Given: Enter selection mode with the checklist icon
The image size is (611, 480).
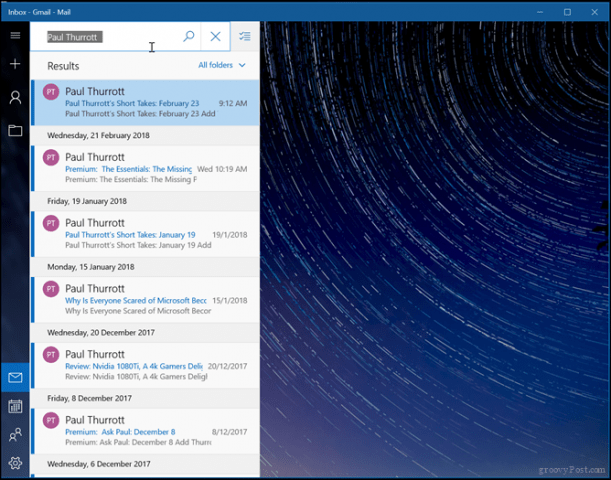Looking at the screenshot, I should pyautogui.click(x=245, y=36).
